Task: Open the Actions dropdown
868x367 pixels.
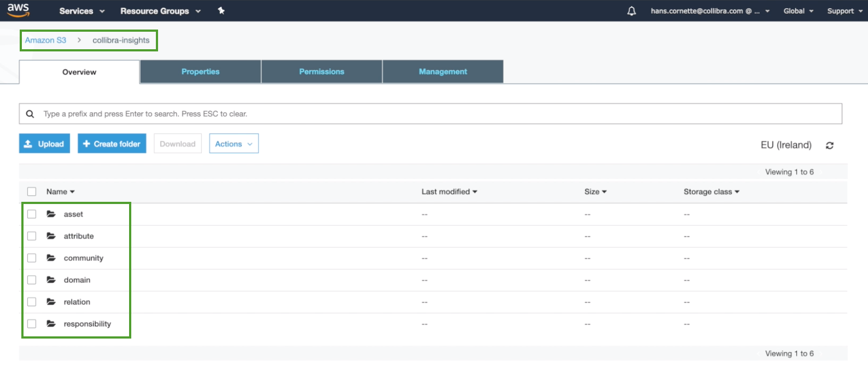Action: [234, 144]
